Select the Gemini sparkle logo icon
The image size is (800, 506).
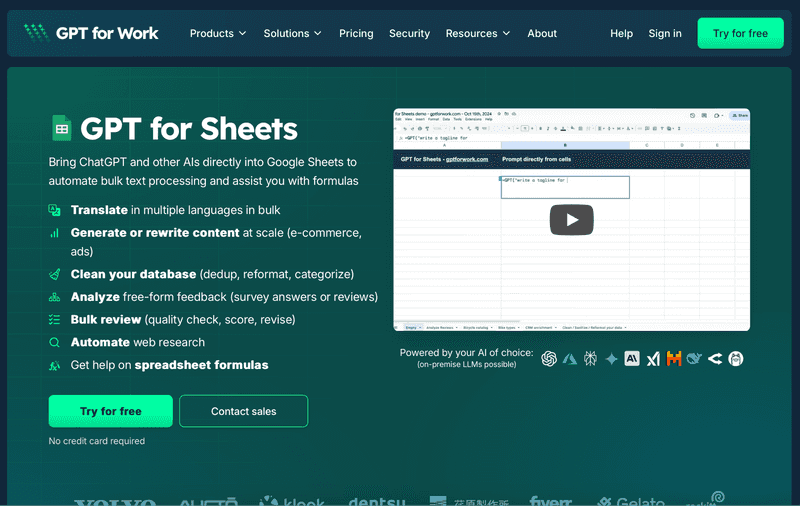click(611, 359)
